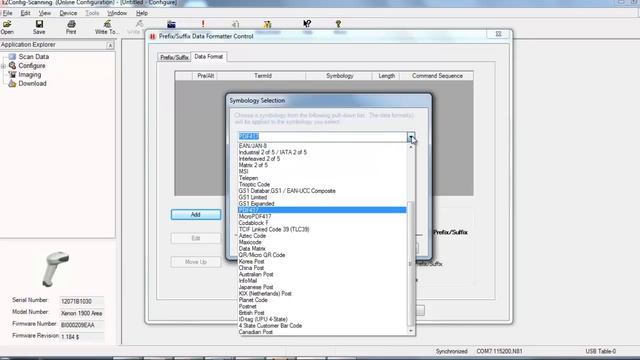Choose Industrial 2 of 5 / IATA 2 of 5
640x360 pixels.
322,152
